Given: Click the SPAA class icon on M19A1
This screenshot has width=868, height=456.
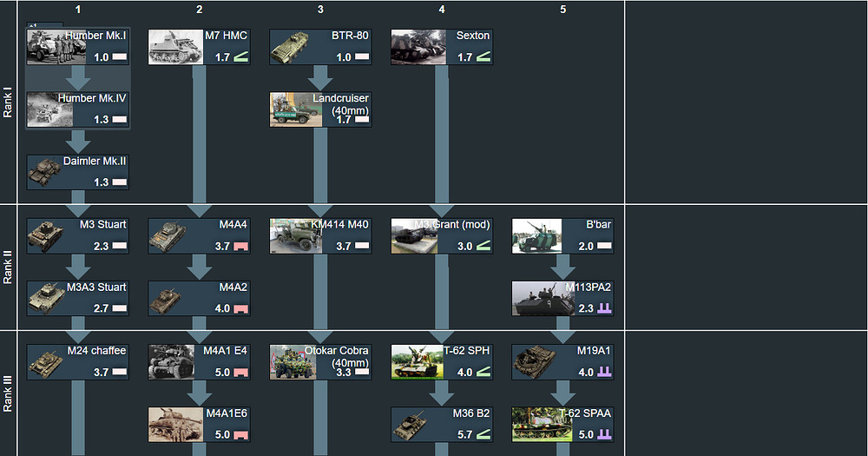Looking at the screenshot, I should pyautogui.click(x=605, y=373).
